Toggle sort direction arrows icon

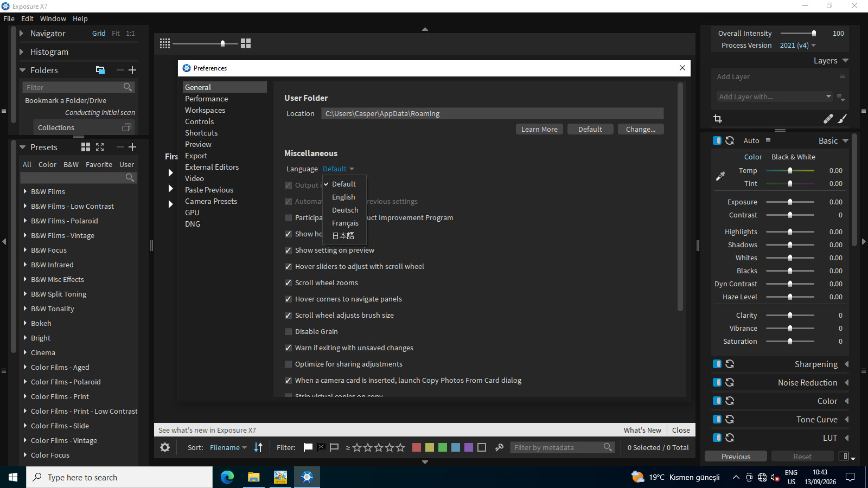coord(258,447)
